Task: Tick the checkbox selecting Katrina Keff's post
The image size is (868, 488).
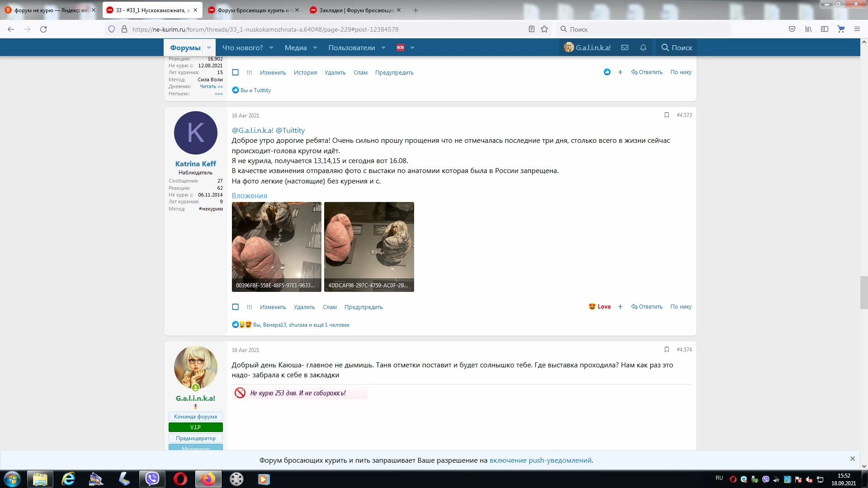Action: (235, 307)
